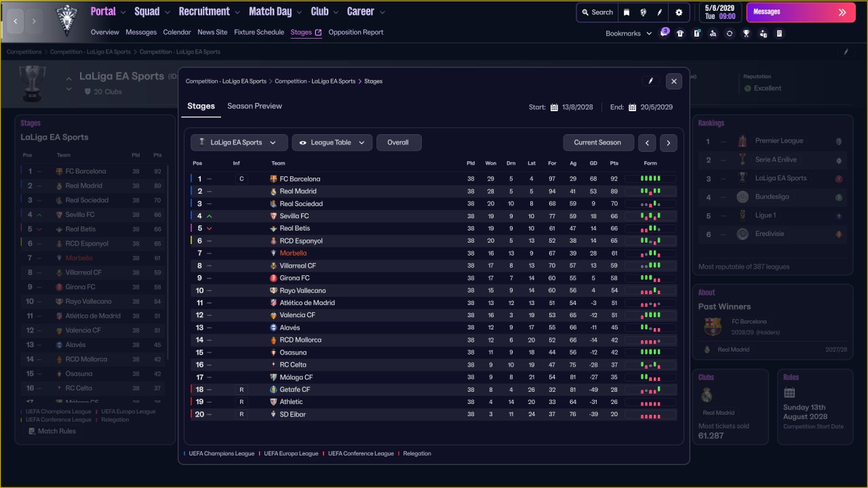
Task: Click the player search icon in bookmarks bar
Action: tap(713, 33)
